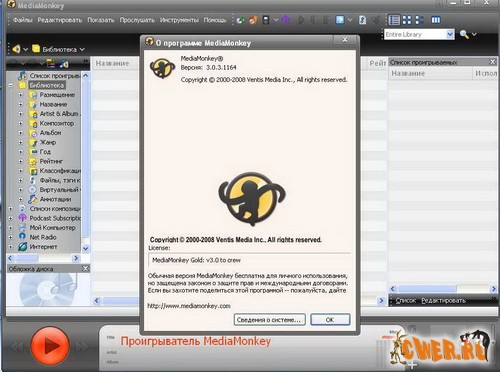Click the purple podcast icon in toolbar
The width and height of the screenshot is (500, 372).
point(285,20)
